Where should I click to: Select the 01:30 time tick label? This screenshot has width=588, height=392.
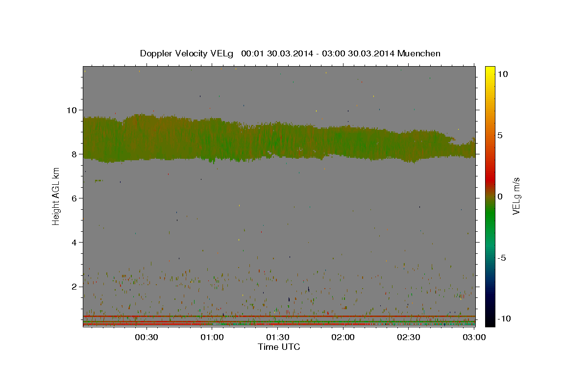(278, 337)
